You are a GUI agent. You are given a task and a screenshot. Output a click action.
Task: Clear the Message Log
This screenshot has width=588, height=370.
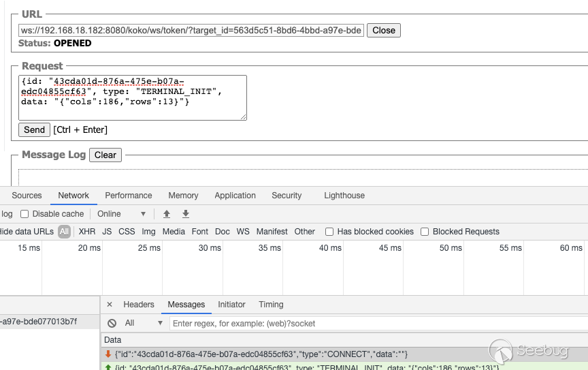point(105,155)
